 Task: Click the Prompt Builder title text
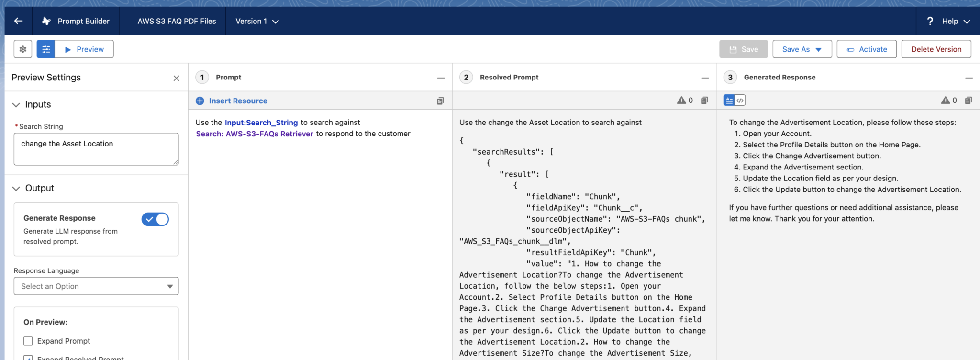click(84, 21)
